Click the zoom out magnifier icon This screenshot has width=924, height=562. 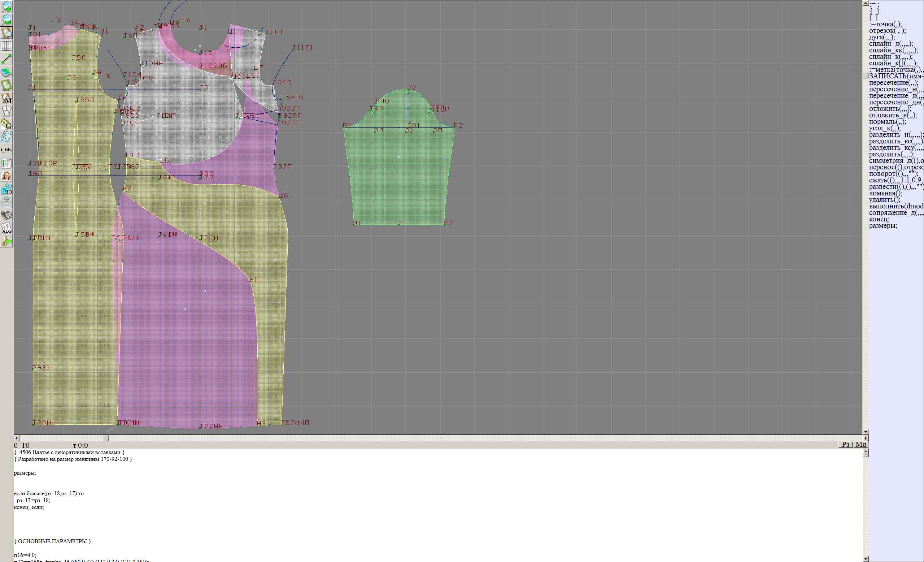7,20
